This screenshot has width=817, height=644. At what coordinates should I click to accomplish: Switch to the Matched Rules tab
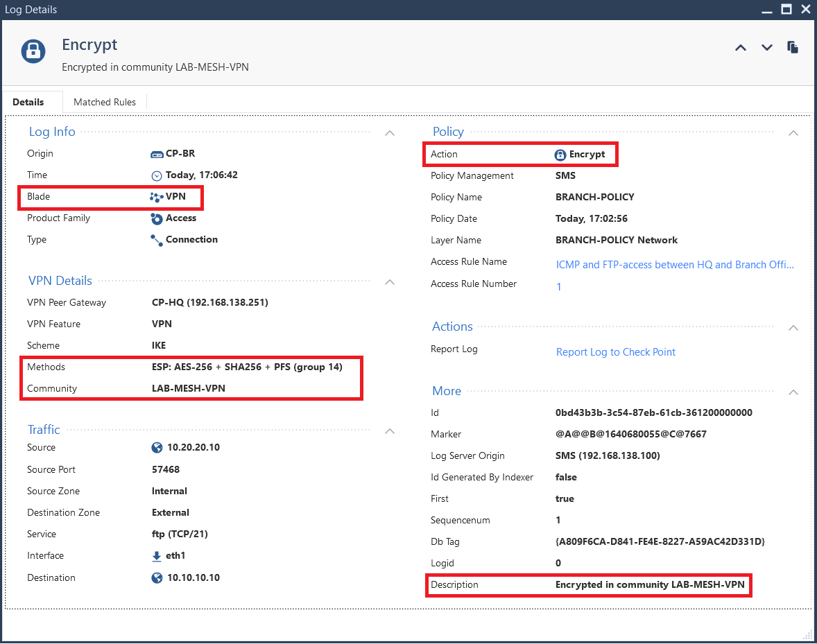click(x=105, y=102)
